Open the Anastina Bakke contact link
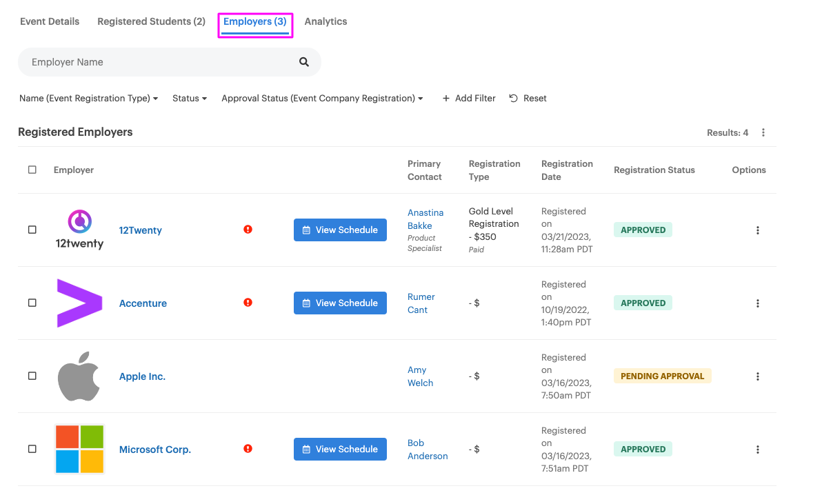822x504 pixels. [x=425, y=219]
